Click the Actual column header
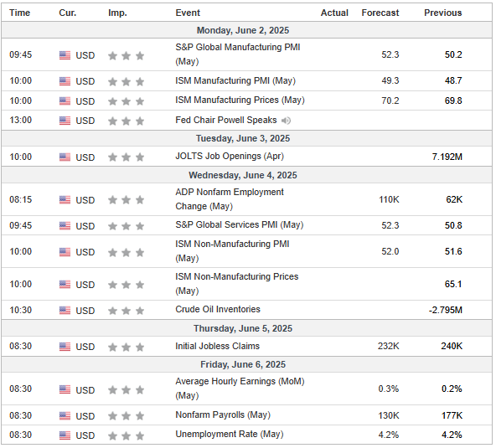496x448 pixels. pos(334,13)
